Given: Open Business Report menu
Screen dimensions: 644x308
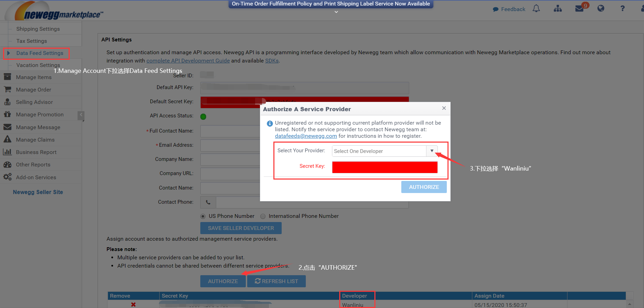Looking at the screenshot, I should [36, 152].
